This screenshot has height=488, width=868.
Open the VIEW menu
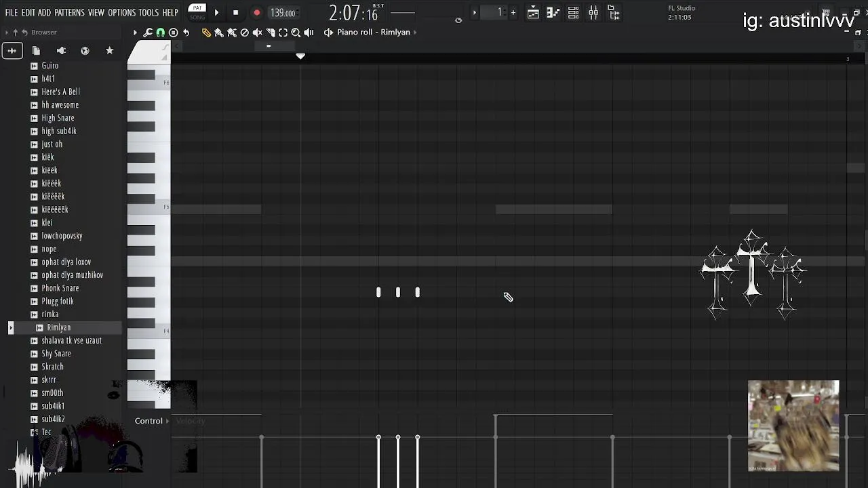tap(96, 12)
